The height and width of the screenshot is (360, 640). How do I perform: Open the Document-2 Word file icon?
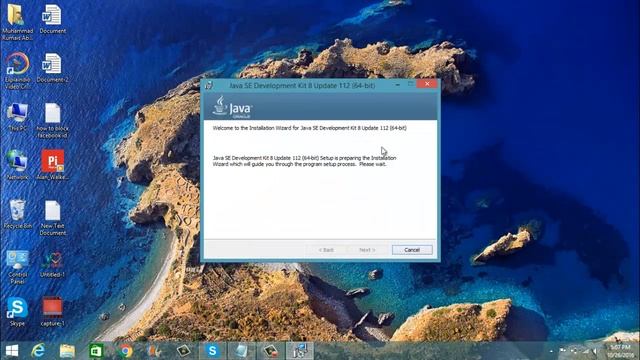coord(52,68)
